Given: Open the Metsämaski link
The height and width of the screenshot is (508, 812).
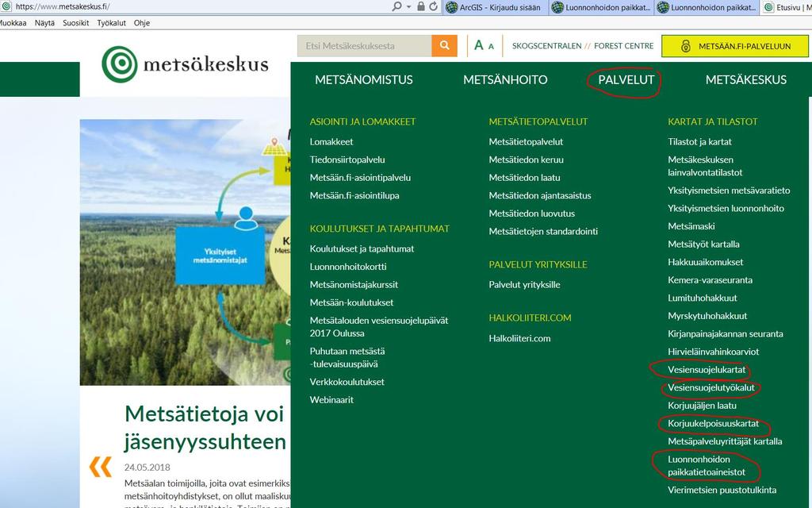Looking at the screenshot, I should tap(691, 226).
